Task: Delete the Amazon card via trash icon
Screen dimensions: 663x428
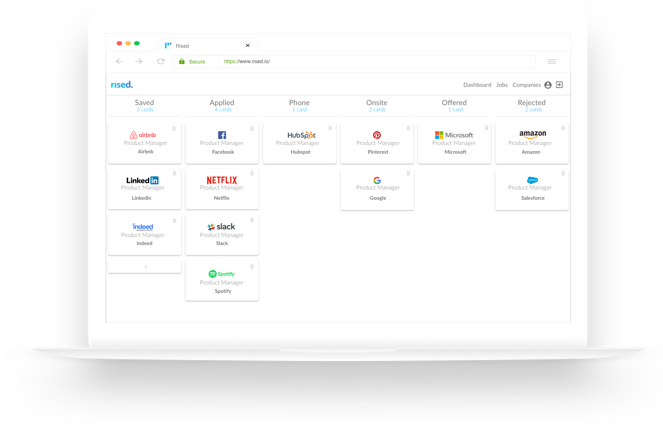Action: 563,128
